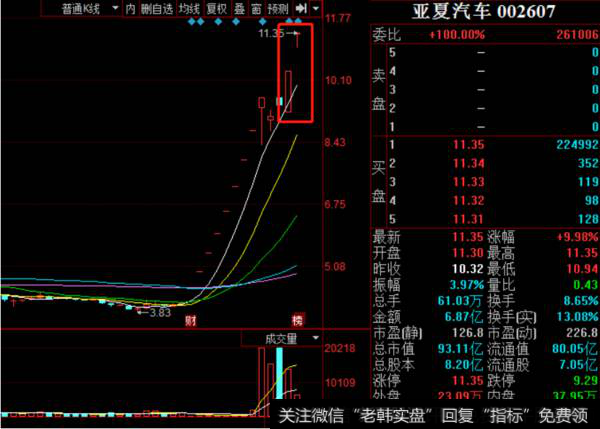Click the 涨停 label
This screenshot has width=600, height=429.
(x=386, y=381)
